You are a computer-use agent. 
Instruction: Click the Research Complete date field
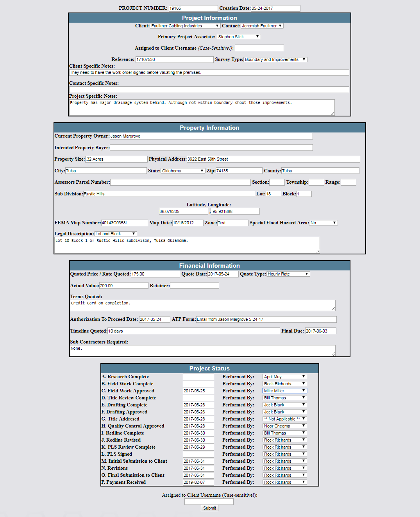198,377
